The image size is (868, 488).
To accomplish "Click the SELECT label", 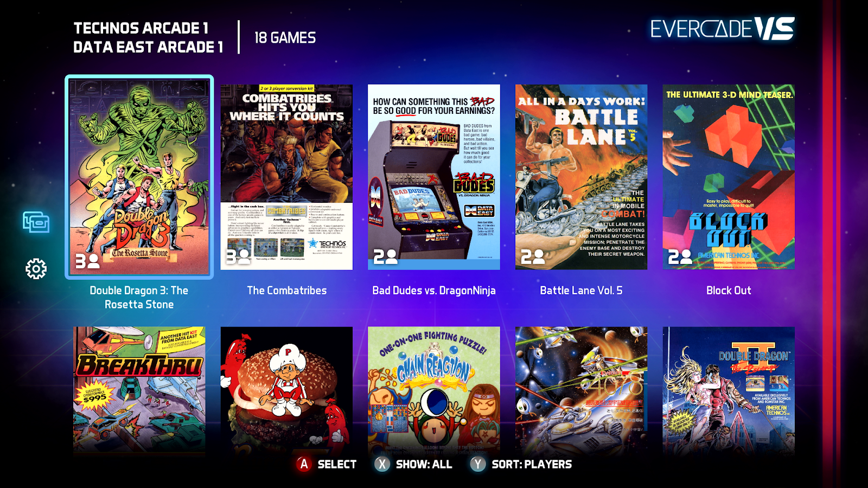I will (337, 464).
